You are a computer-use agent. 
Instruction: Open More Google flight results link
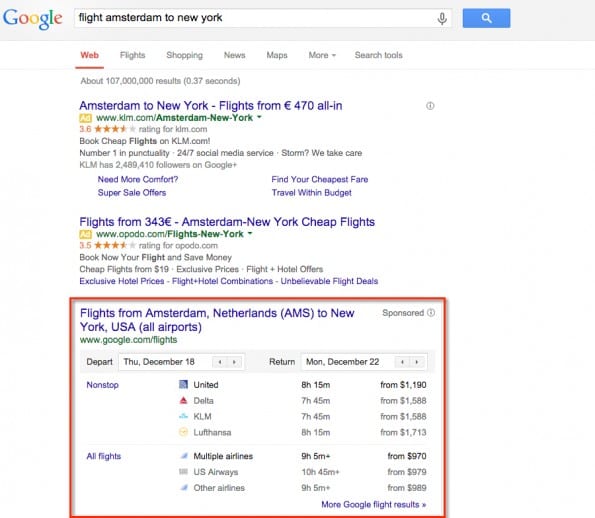(x=373, y=504)
